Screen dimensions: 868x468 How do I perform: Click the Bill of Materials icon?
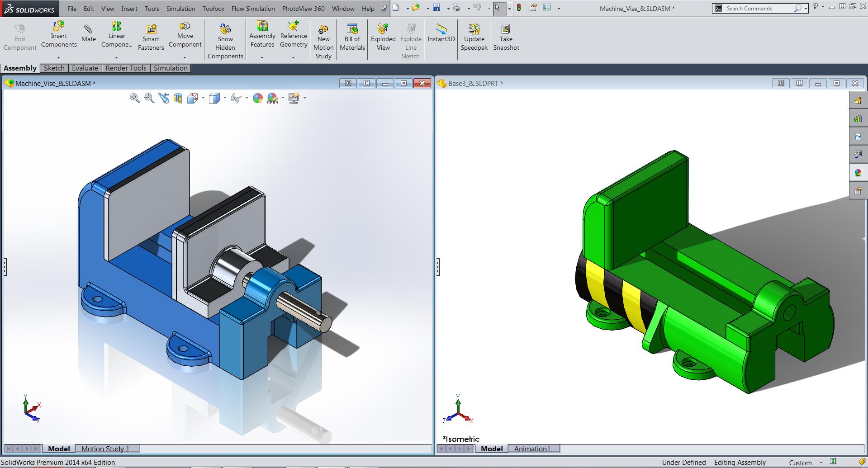point(352,37)
